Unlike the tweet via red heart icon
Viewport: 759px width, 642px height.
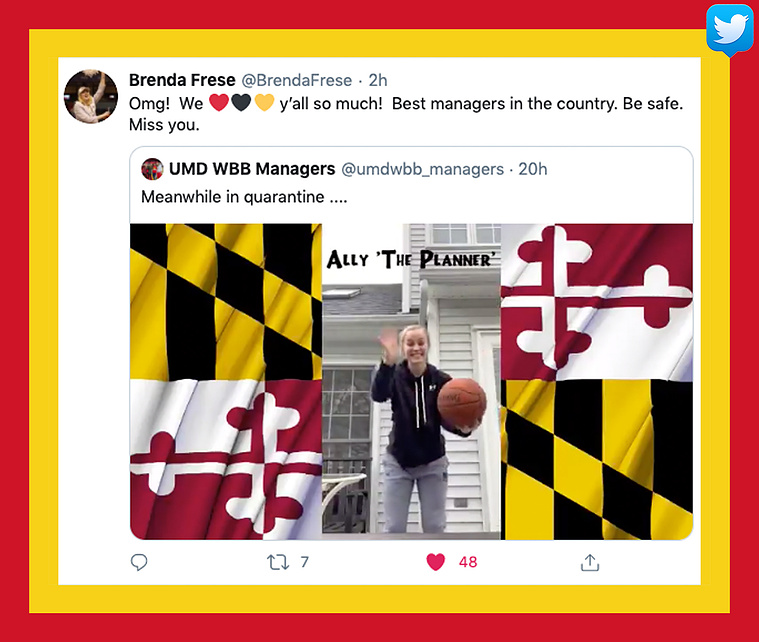[435, 562]
